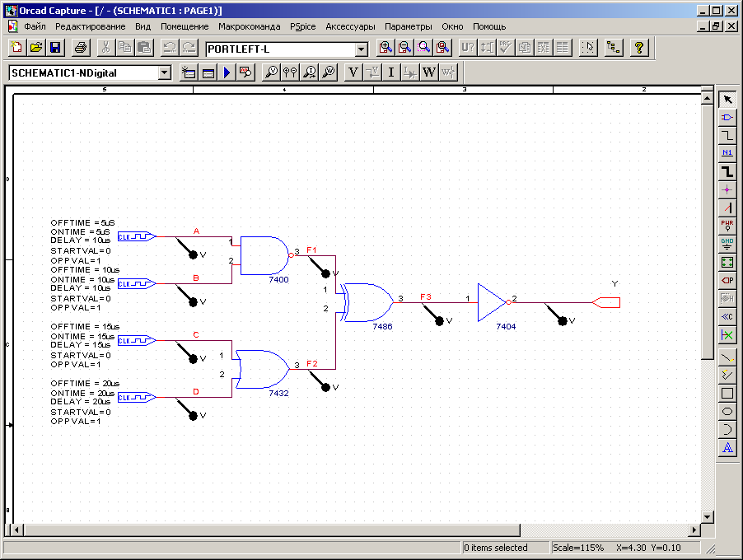Screen dimensions: 743x560
Task: Create a new document with toolbar icon
Action: pyautogui.click(x=16, y=48)
